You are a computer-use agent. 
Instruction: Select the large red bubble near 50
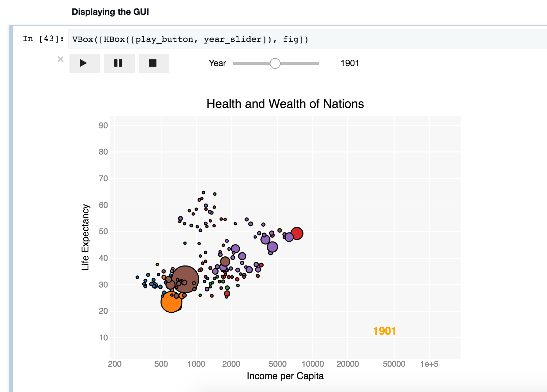[297, 233]
